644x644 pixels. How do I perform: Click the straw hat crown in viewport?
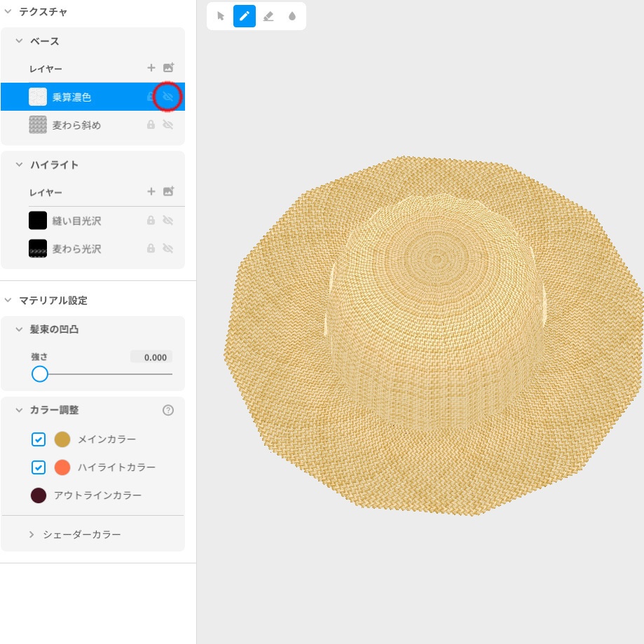[436, 312]
